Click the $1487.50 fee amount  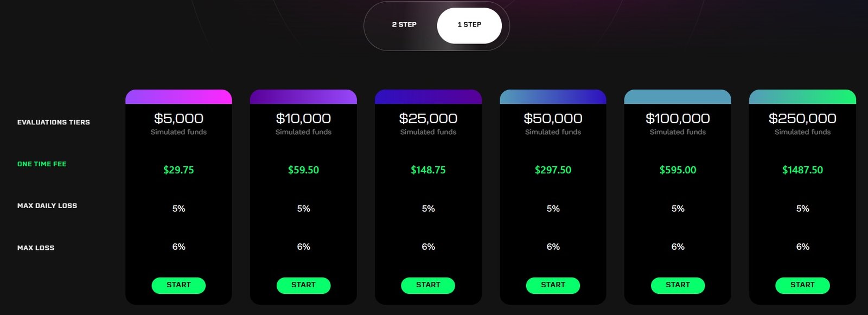click(x=802, y=170)
